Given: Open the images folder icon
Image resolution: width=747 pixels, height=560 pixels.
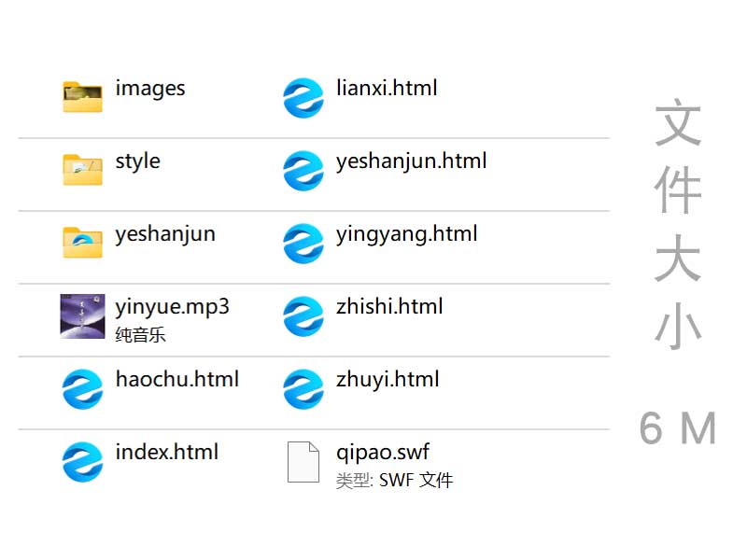Looking at the screenshot, I should [82, 97].
